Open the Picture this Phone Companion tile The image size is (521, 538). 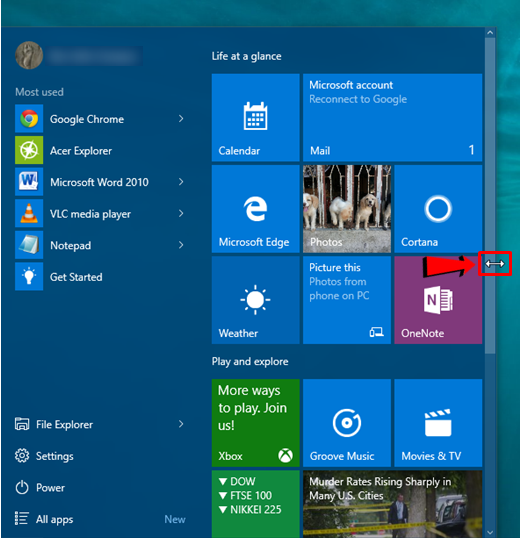[347, 300]
